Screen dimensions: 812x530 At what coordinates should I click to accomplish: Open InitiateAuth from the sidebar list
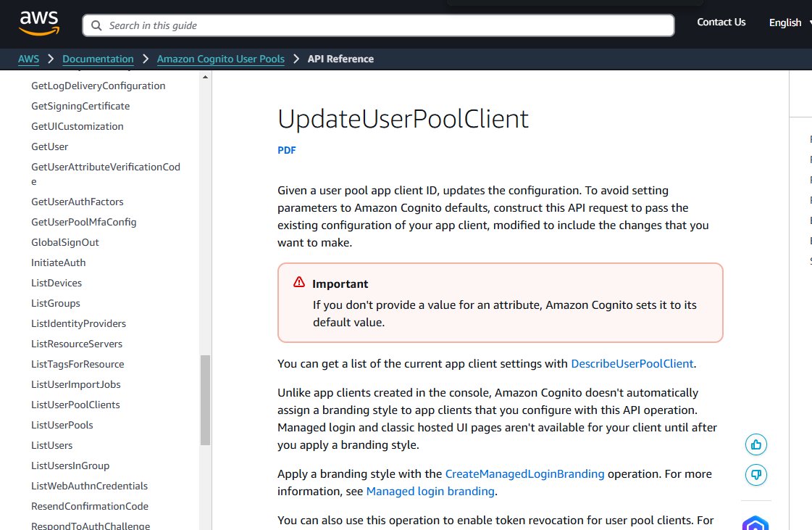[58, 262]
